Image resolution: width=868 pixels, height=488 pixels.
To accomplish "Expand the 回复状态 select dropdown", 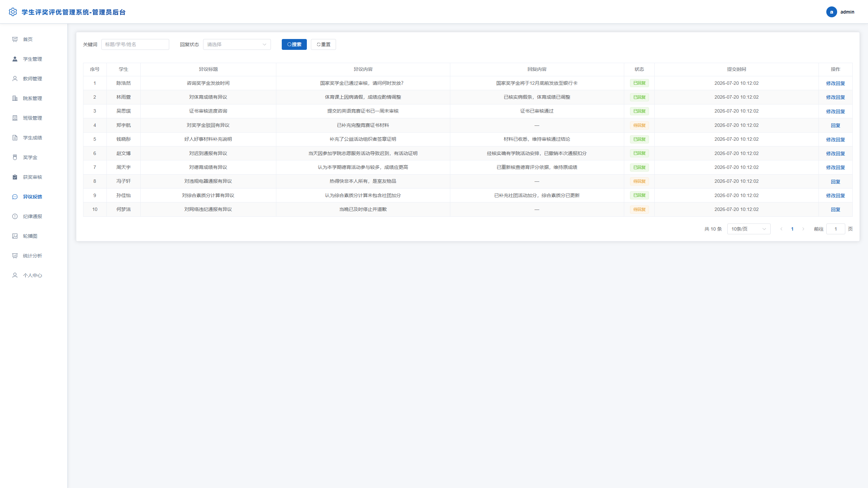I will [237, 44].
